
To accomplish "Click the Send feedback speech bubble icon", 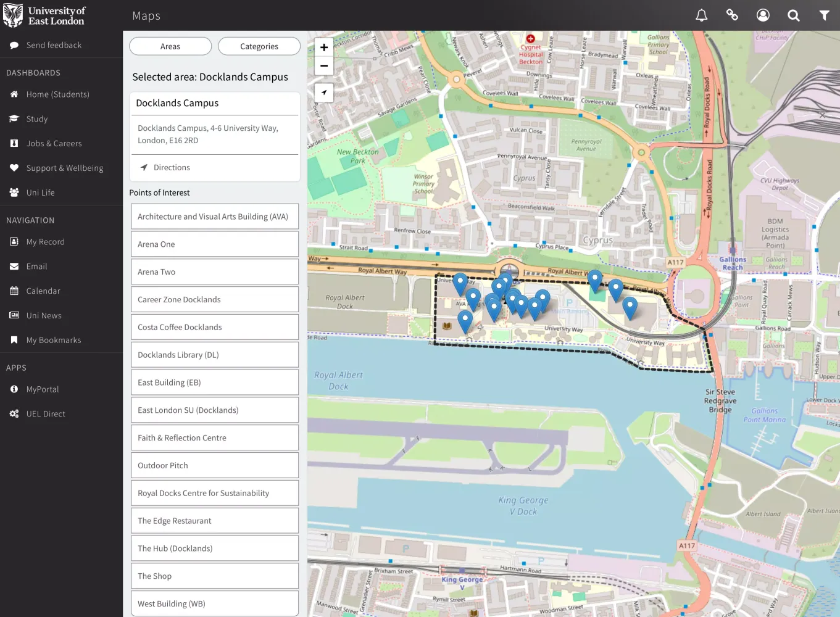I will pyautogui.click(x=14, y=45).
